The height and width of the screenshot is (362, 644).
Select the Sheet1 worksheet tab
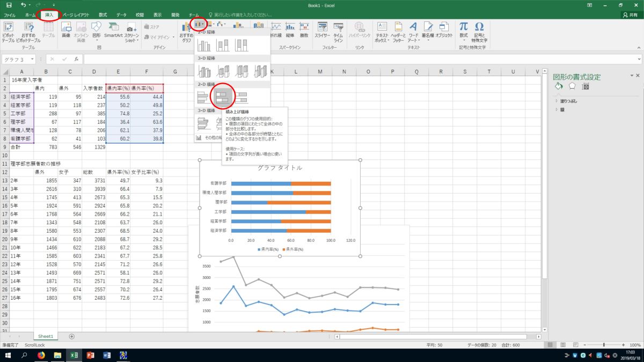(46, 336)
